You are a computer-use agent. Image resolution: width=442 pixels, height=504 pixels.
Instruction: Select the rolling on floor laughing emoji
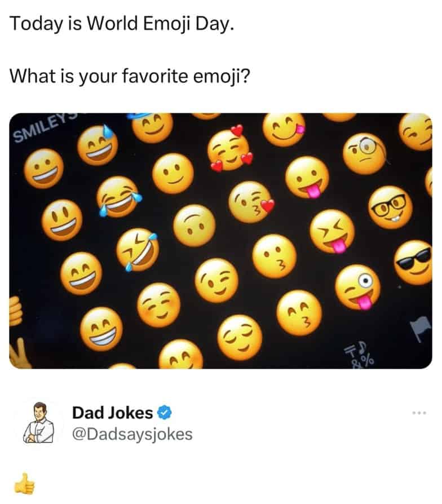tap(138, 250)
